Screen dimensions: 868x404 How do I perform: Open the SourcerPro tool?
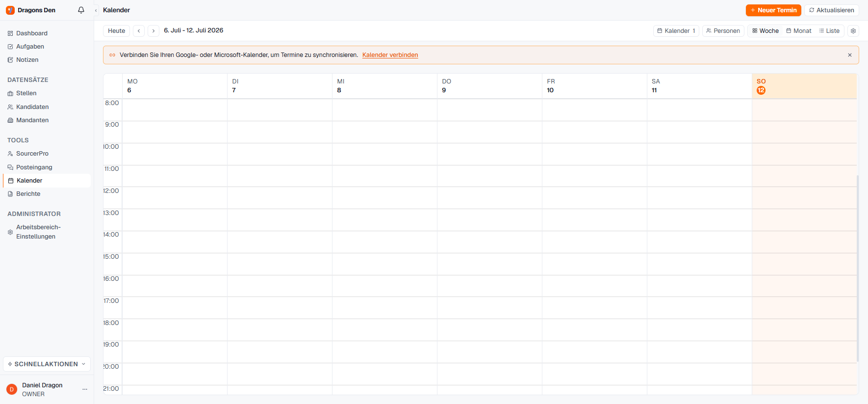47,154
